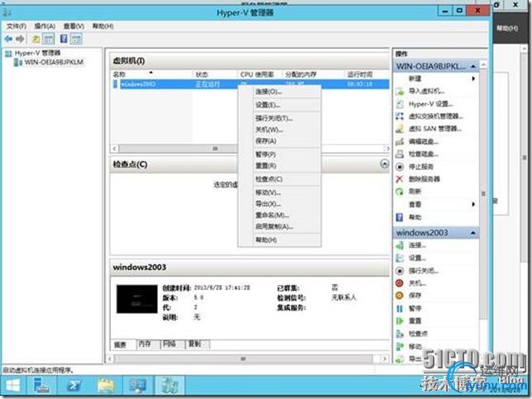Choose 重命名(M)... in the context menu

(x=279, y=215)
